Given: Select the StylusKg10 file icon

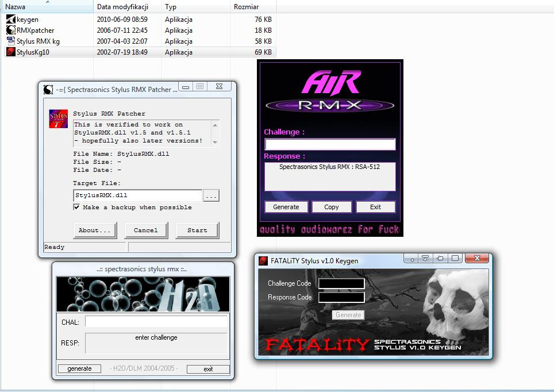Looking at the screenshot, I should pos(10,52).
